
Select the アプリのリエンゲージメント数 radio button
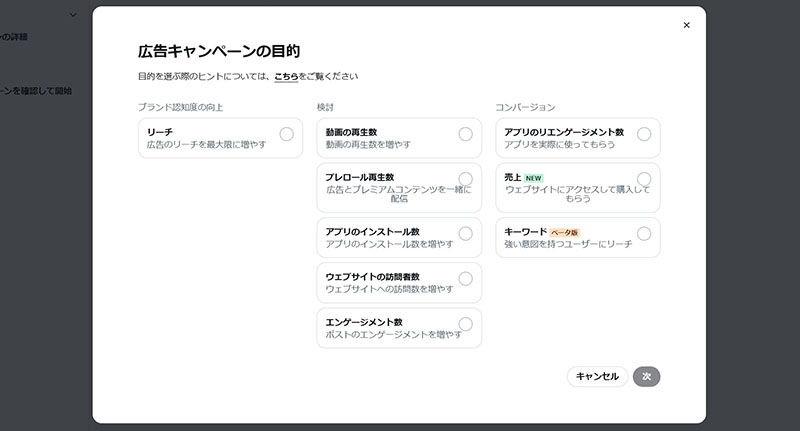point(644,134)
